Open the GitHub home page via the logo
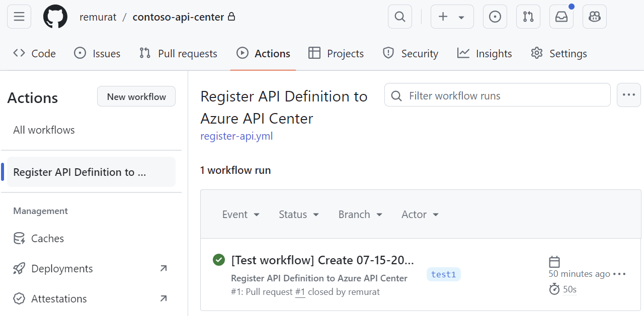Viewport: 644px width, 316px height. (55, 16)
